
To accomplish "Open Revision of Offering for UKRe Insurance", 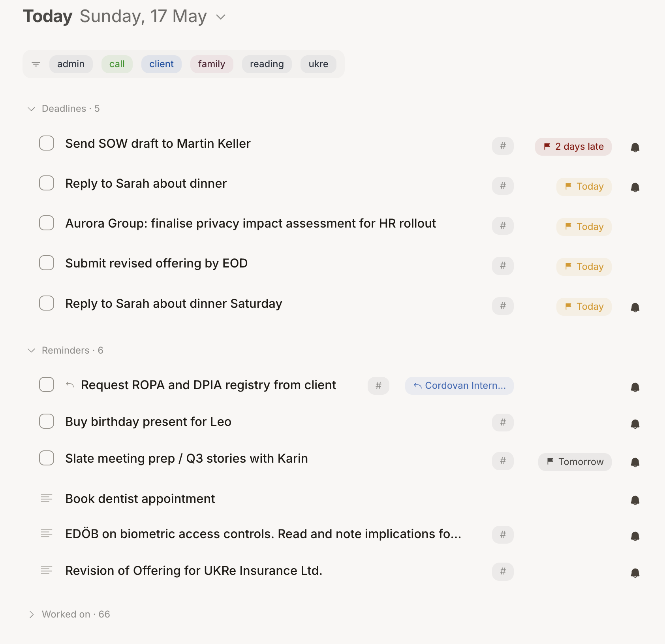I will [x=194, y=571].
